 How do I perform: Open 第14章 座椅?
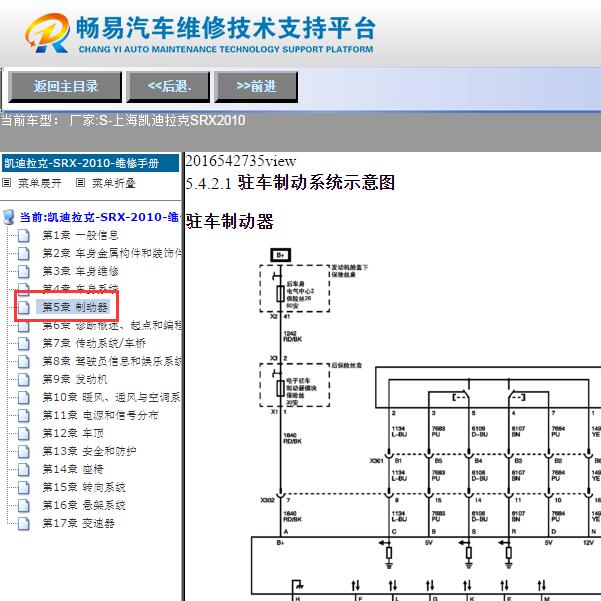click(x=73, y=469)
